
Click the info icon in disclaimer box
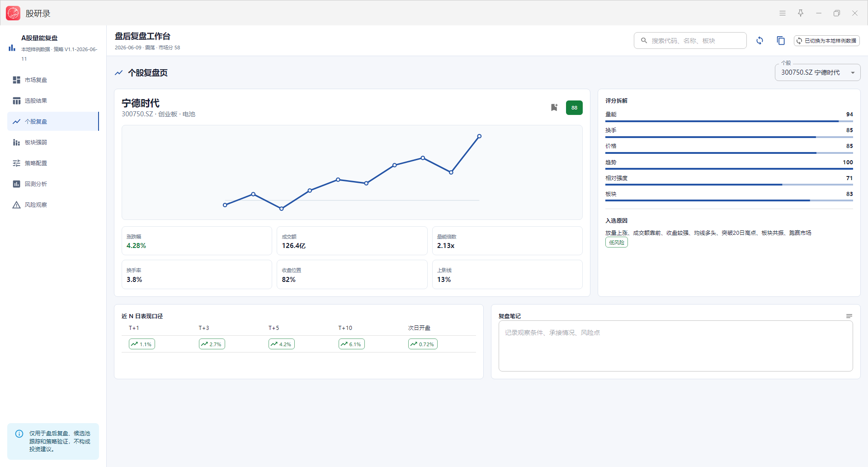coord(19,434)
